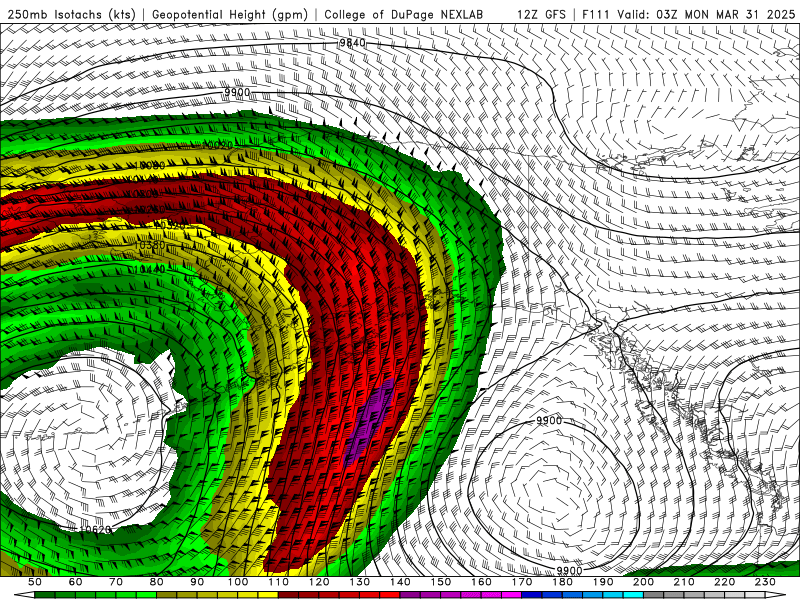
Task: Click the 200 knot legend label
Action: [643, 582]
